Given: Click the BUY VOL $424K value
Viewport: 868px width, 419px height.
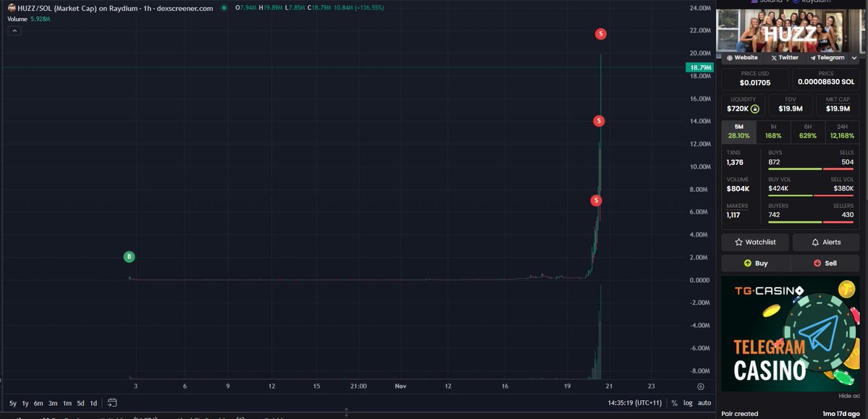Looking at the screenshot, I should coord(779,189).
